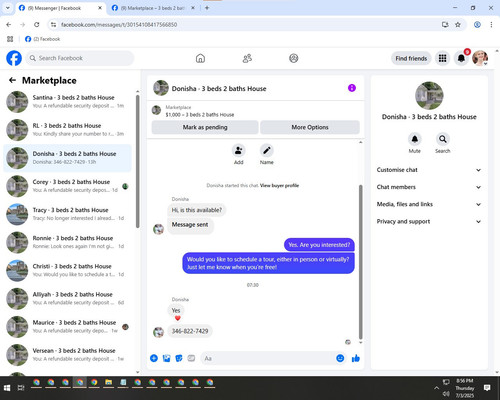This screenshot has height=400, width=500.
Task: Open the View buyer profile link
Action: point(279,186)
